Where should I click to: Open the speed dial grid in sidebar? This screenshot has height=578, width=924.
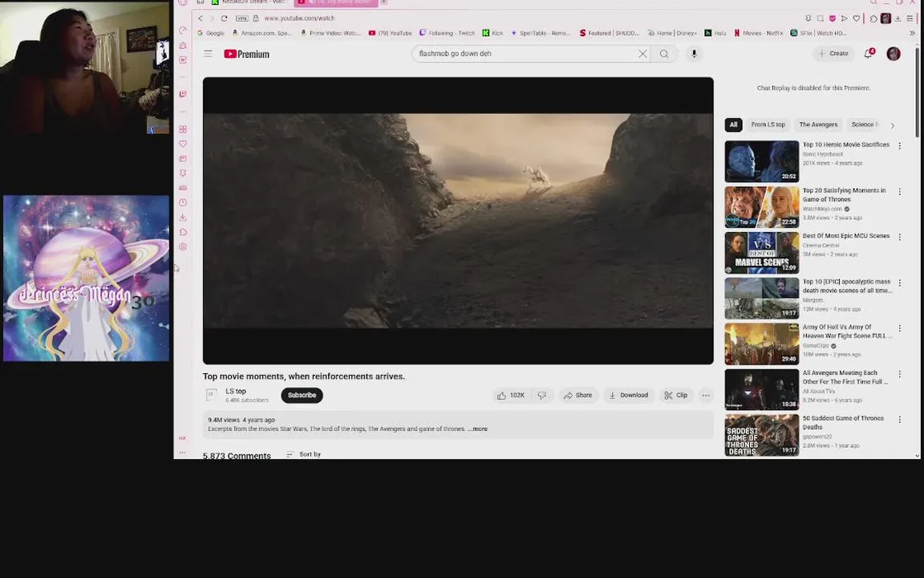[x=183, y=129]
